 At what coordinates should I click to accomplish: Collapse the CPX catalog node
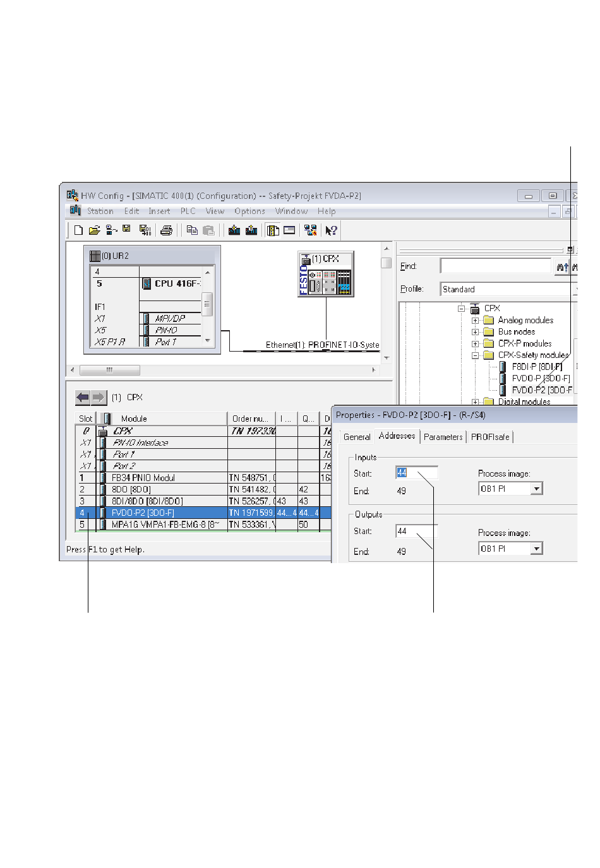[x=462, y=309]
